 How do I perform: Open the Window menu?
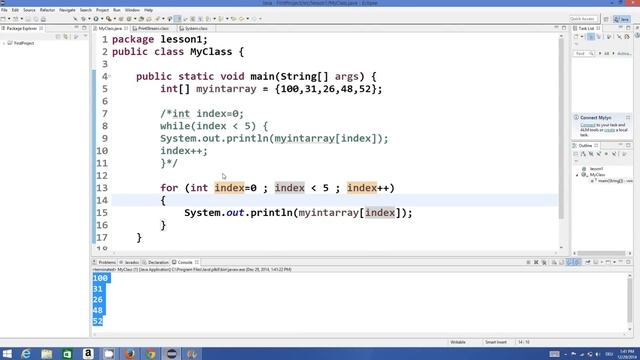point(132,10)
